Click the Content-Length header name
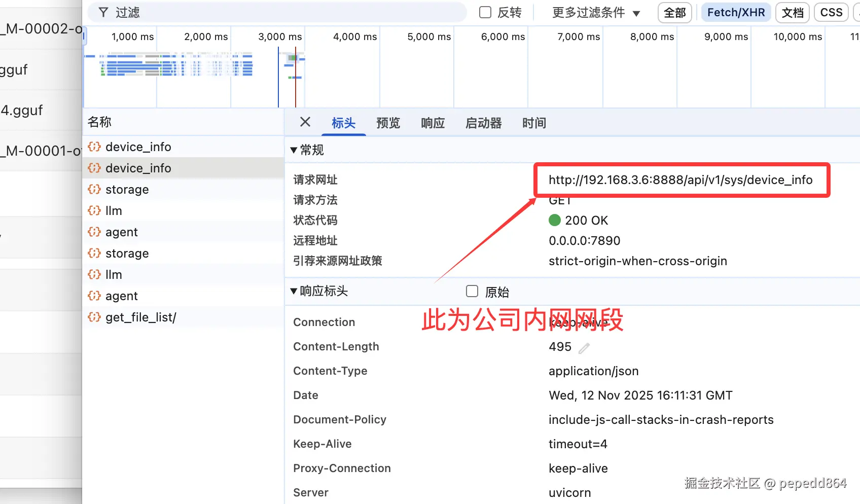The height and width of the screenshot is (504, 860). pos(336,347)
